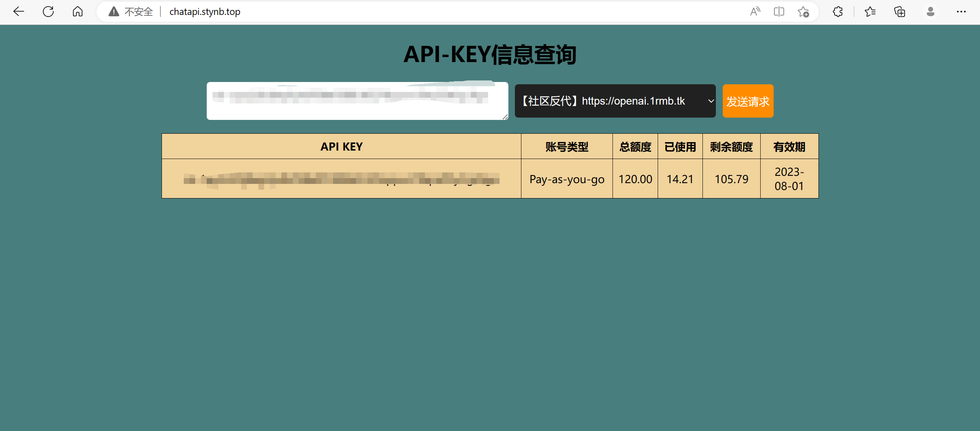
Task: Click inside the API key input box
Action: pos(357,101)
